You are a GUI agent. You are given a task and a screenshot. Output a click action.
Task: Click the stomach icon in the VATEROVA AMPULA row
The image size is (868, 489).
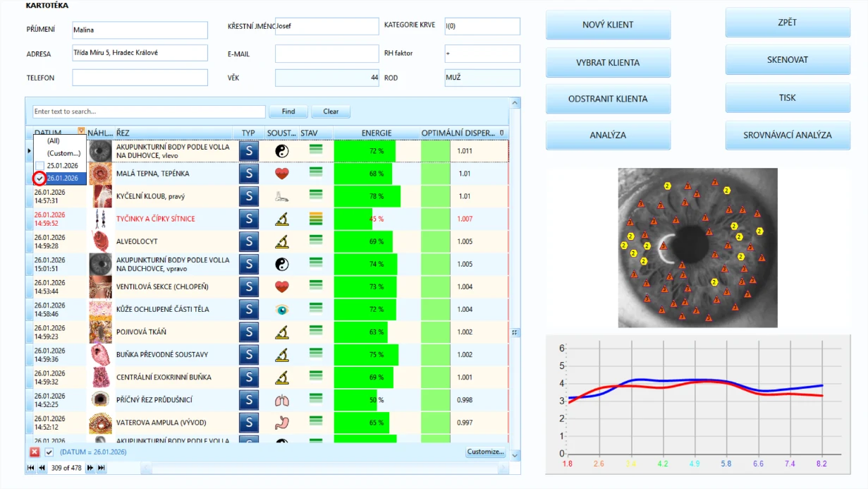pyautogui.click(x=282, y=423)
